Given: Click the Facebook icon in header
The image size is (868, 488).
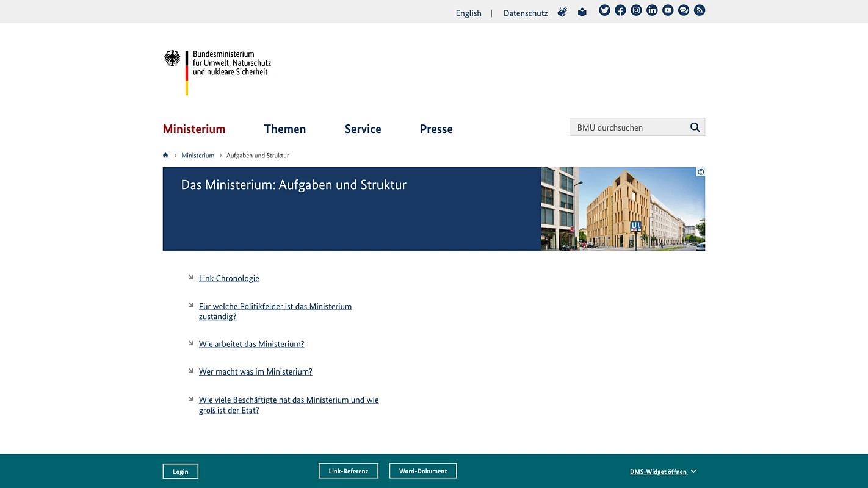Looking at the screenshot, I should point(620,10).
